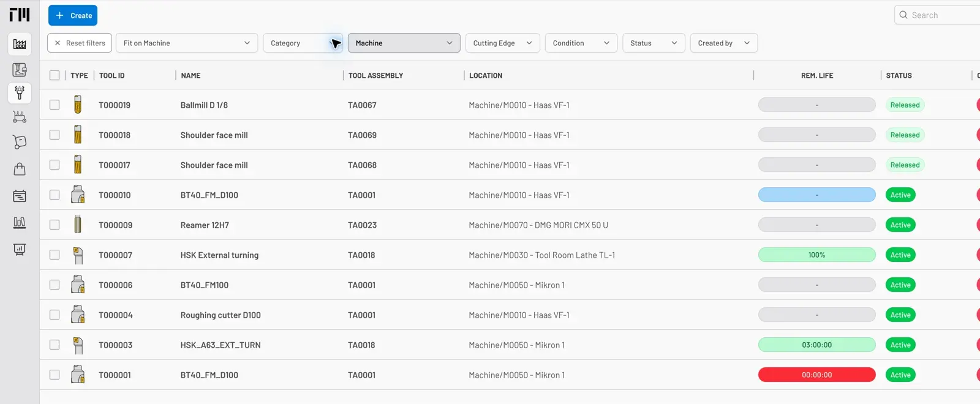This screenshot has width=980, height=404.
Task: Sort by the TOOL ASSEMBLY column header
Action: 376,75
